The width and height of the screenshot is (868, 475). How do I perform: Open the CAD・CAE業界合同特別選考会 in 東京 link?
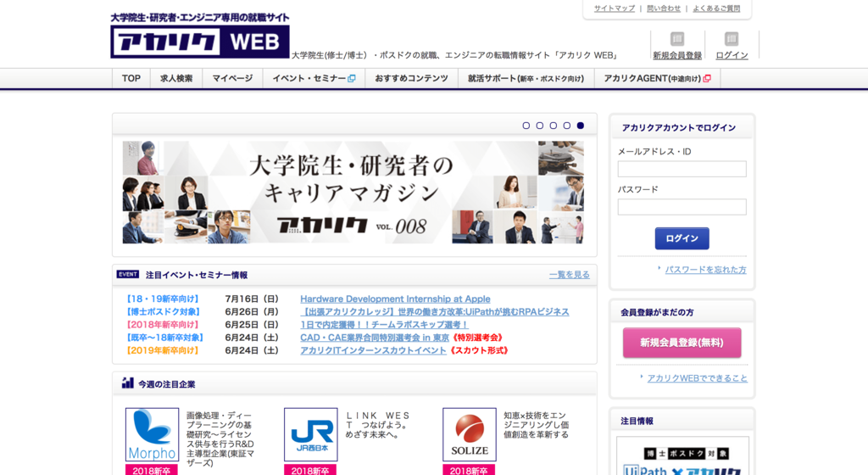coord(375,338)
